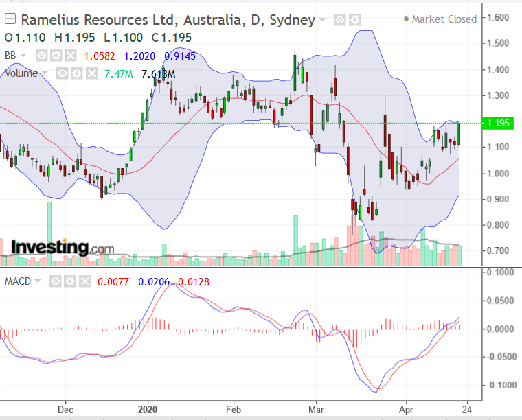Click Volume value 7.47M
This screenshot has height=420, width=522.
tap(119, 74)
